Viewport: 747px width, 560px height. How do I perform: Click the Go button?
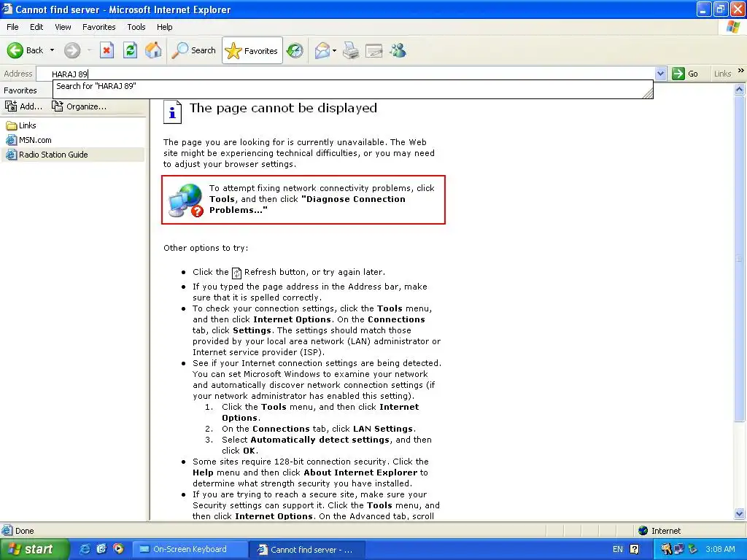686,74
